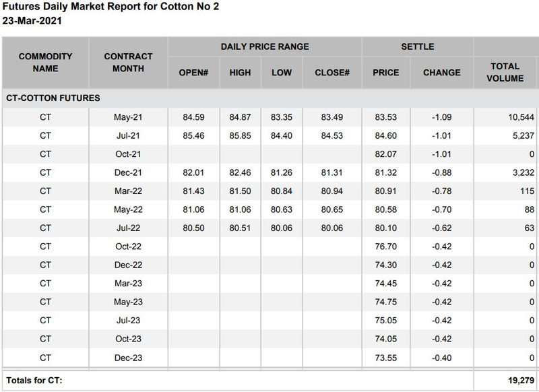Viewport: 539px width, 392px height.
Task: Click the CT-COTTON FUTURES section row
Action: (53, 98)
